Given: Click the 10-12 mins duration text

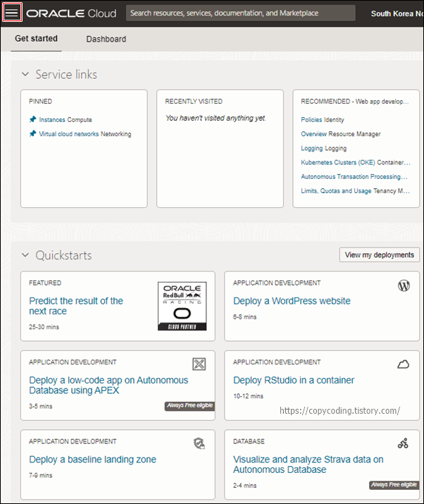Looking at the screenshot, I should 249,396.
